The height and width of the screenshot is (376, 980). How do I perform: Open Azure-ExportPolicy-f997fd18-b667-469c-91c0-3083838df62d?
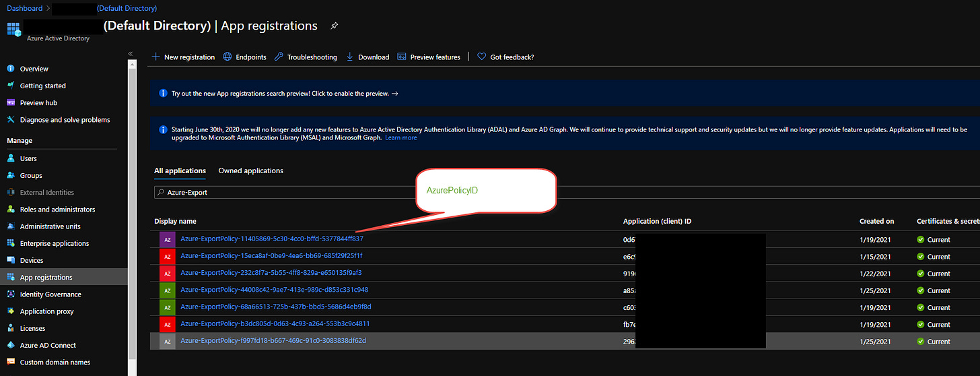[x=273, y=341]
